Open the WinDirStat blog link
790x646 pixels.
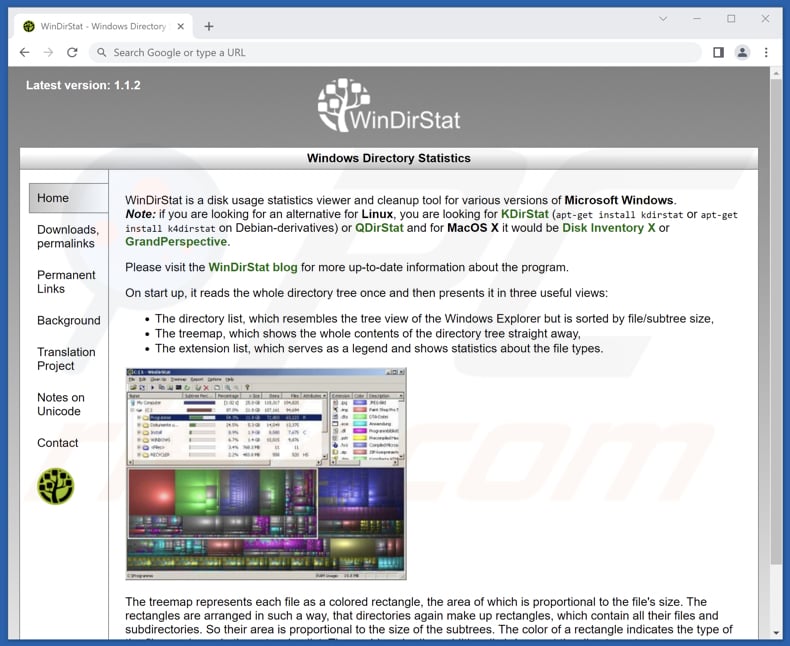pos(253,268)
